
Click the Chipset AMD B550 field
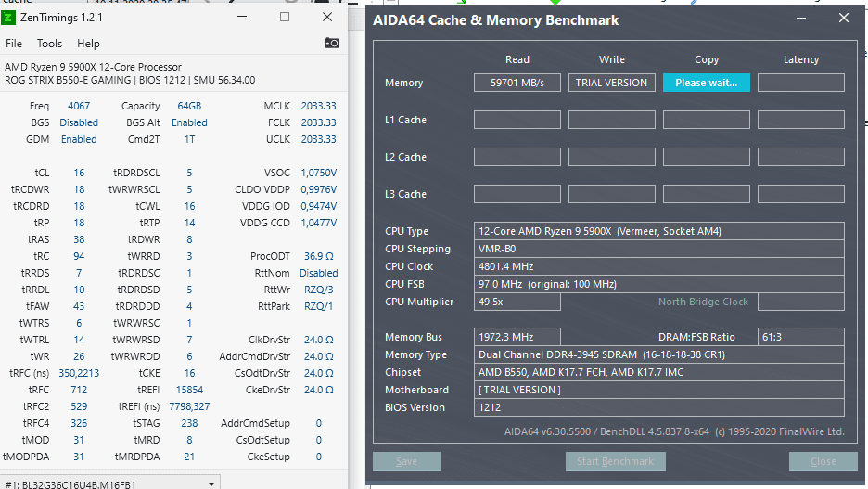658,372
